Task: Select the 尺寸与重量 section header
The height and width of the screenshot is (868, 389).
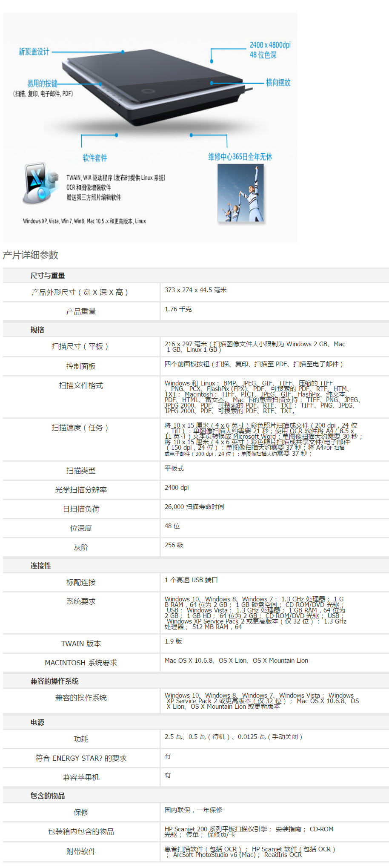Action: (x=48, y=276)
